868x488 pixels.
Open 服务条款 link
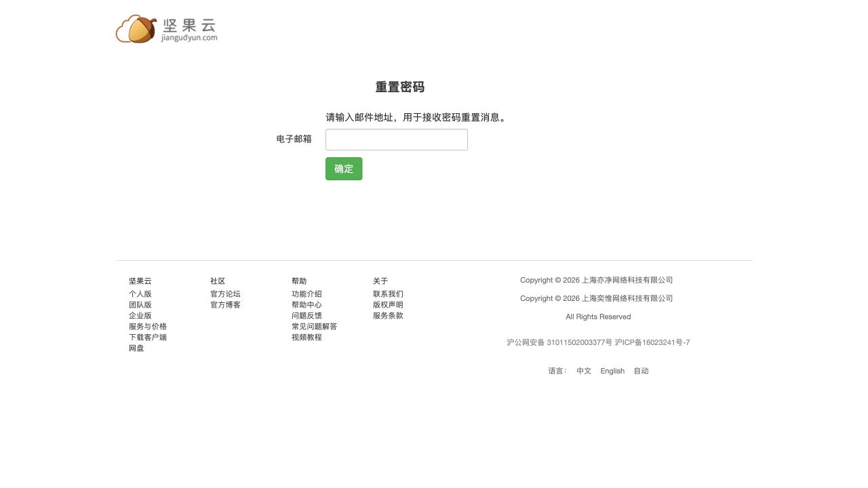(388, 316)
